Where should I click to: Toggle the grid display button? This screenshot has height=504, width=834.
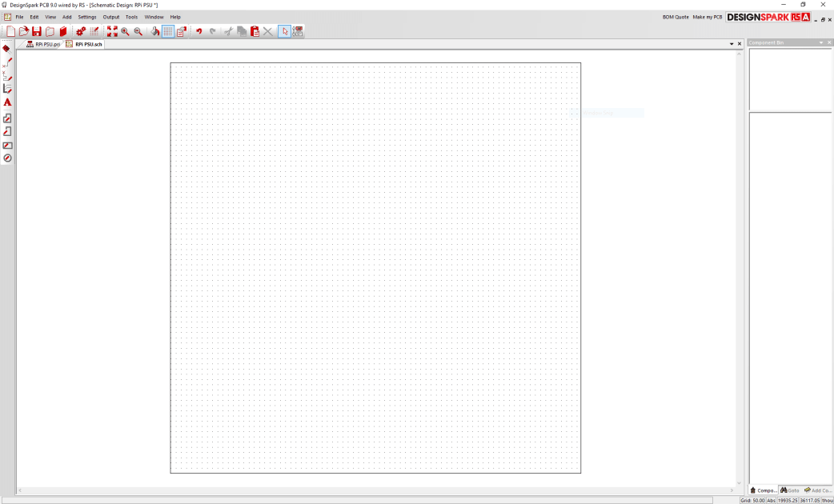tap(168, 31)
